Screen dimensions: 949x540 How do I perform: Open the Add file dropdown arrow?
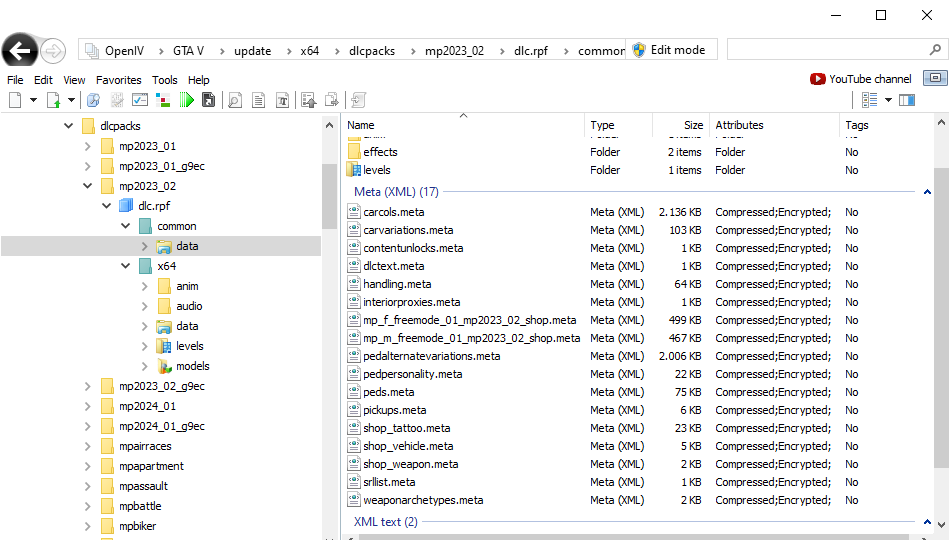click(71, 100)
